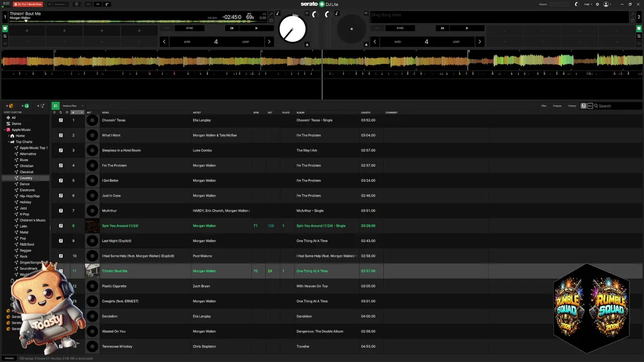Viewport: 644px width, 362px height.
Task: Toggle SYNC on deck 1
Action: click(x=190, y=28)
